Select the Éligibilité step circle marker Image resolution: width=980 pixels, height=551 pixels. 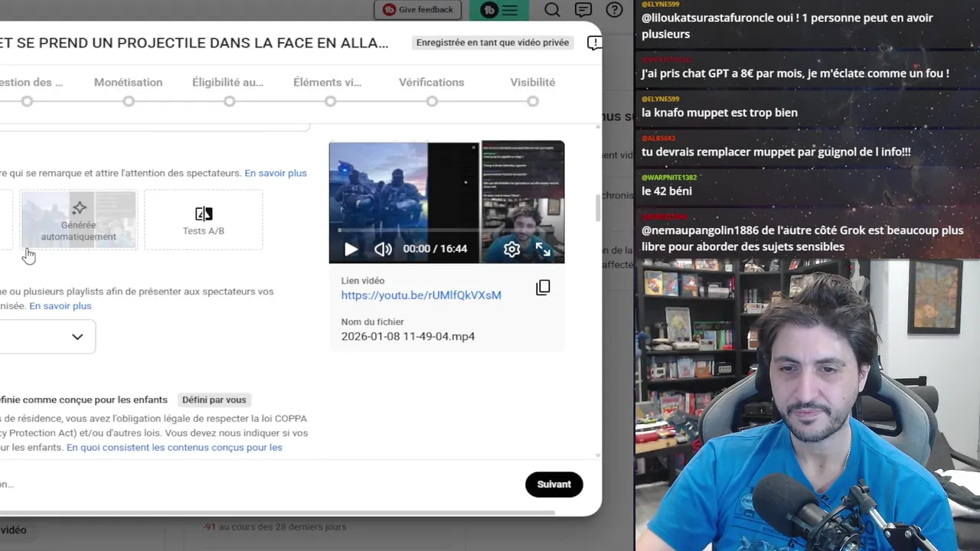[230, 101]
